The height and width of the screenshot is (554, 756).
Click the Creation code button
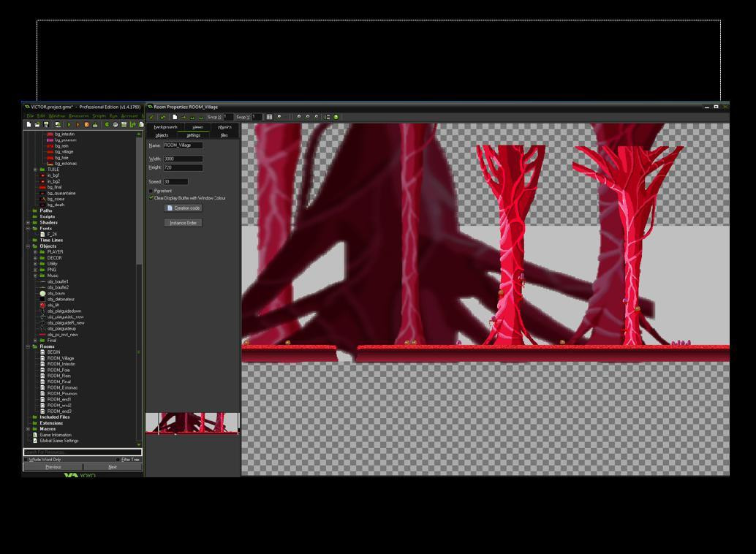click(184, 208)
